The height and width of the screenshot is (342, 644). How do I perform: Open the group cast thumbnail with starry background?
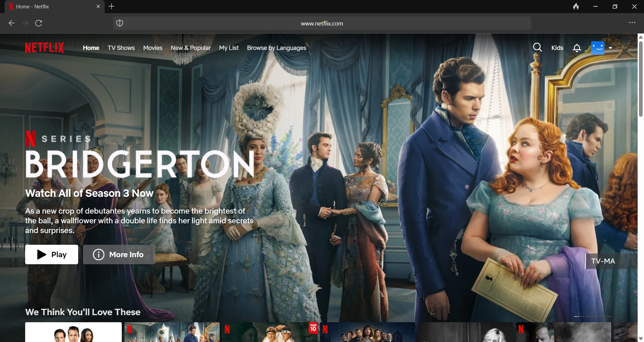[x=368, y=332]
